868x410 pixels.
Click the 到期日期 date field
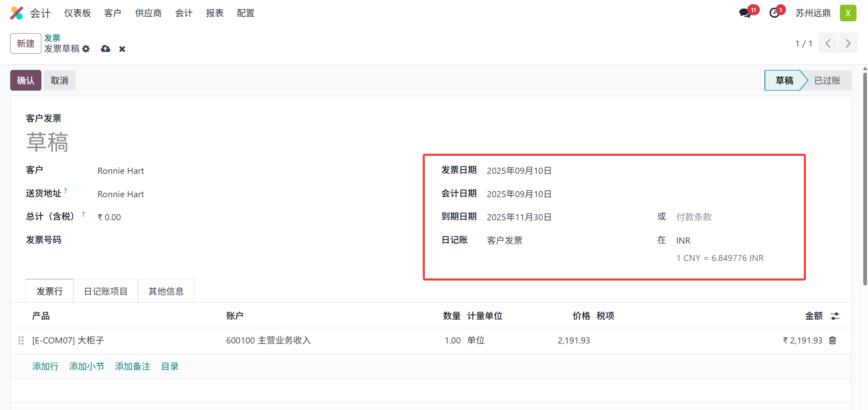point(519,217)
